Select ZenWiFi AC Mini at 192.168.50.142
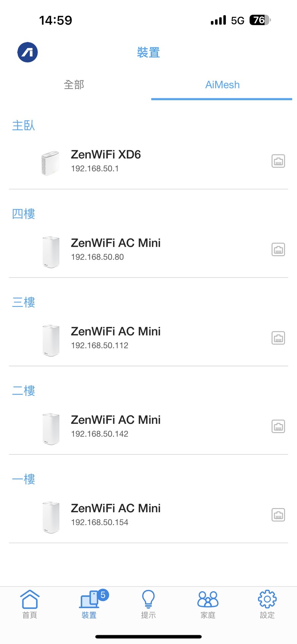Screen dimensions: 297x644 click(148, 427)
